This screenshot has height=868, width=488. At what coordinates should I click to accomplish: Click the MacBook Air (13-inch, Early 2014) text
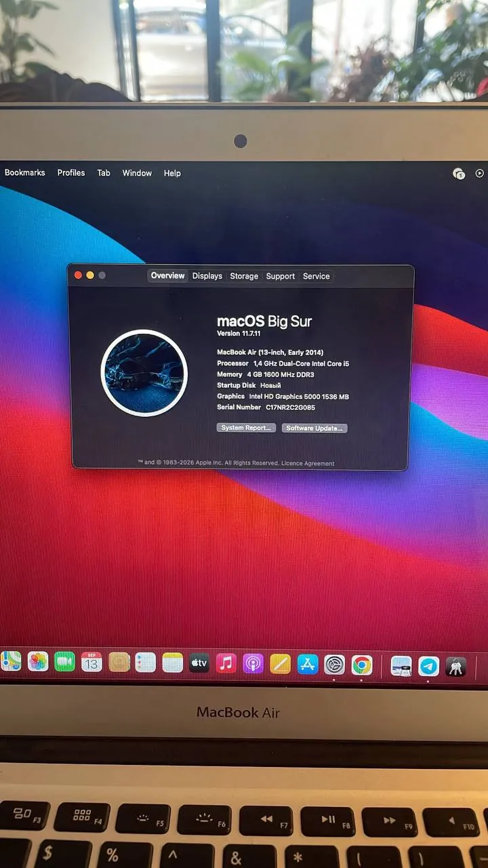coord(270,353)
